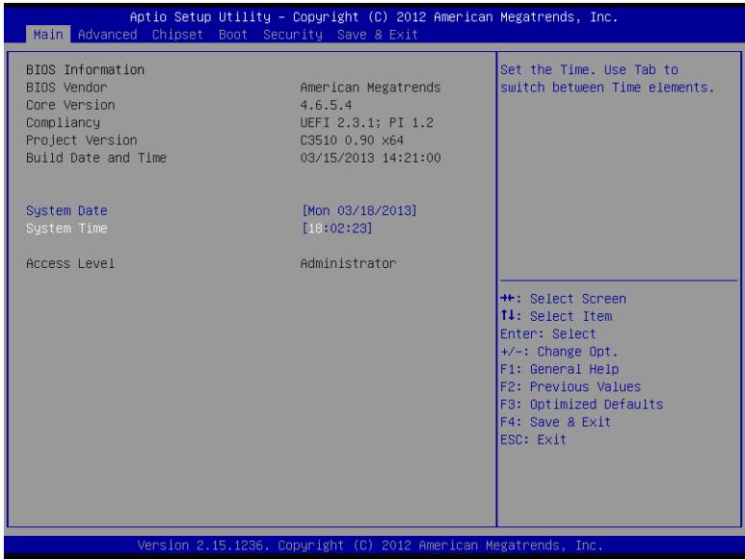Click the F2: Previous Values hint
Image resolution: width=745 pixels, height=560 pixels.
(x=571, y=387)
